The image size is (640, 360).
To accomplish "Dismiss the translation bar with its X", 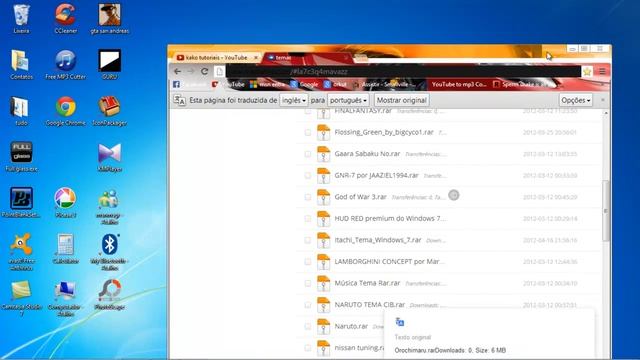I will [602, 100].
